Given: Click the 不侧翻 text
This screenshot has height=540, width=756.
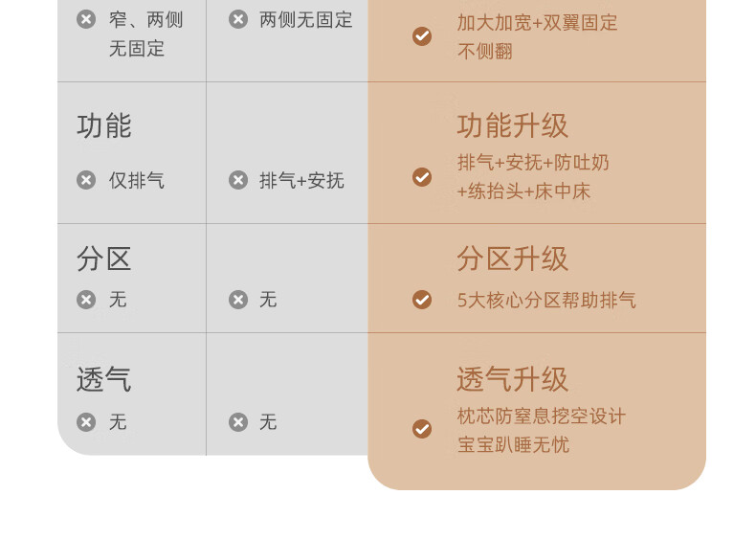Looking at the screenshot, I should tap(484, 51).
